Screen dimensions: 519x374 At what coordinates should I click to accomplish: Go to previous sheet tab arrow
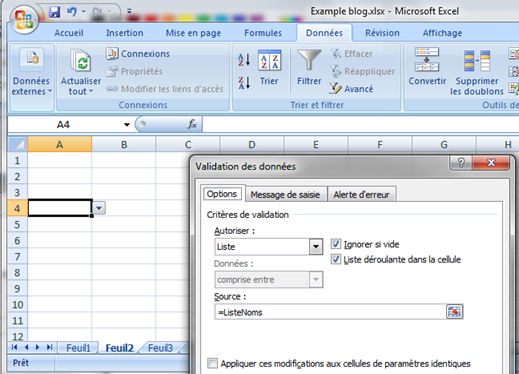(x=26, y=347)
